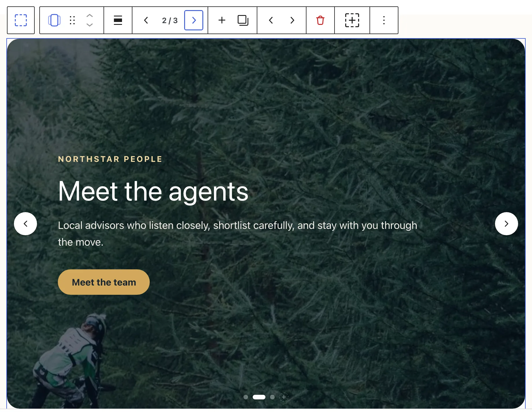
Task: Move block down with the down chevron
Action: (90, 25)
